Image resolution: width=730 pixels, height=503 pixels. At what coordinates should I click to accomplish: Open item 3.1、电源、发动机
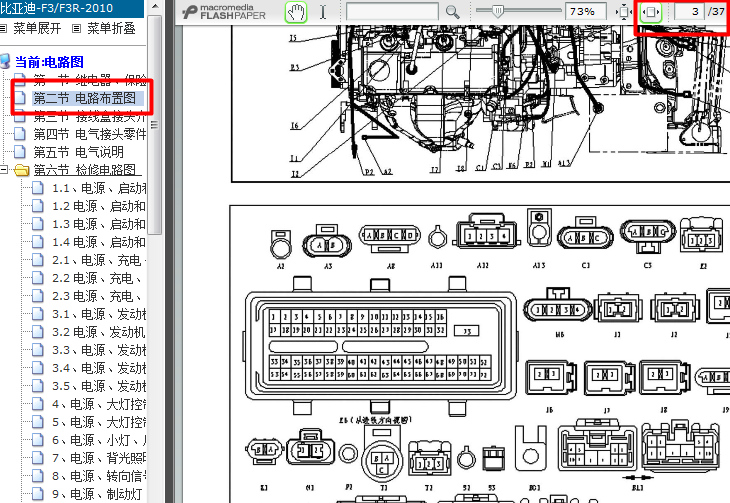pos(99,314)
